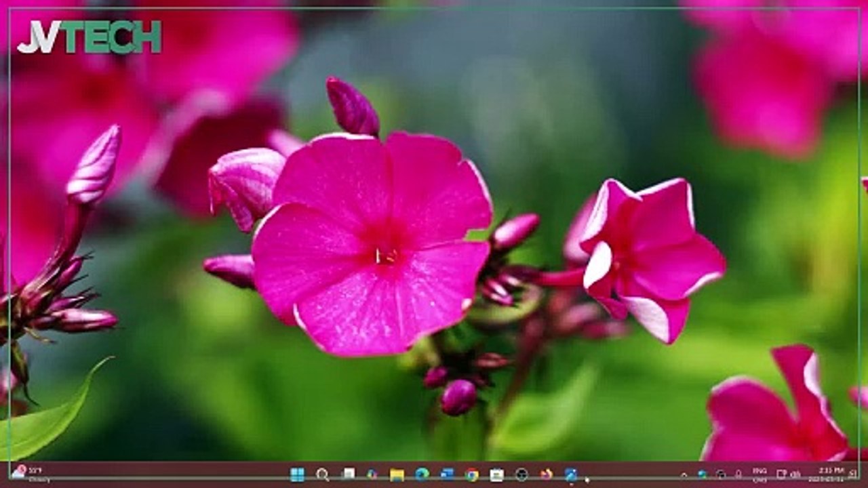868x488 pixels.
Task: Show hidden system tray icons
Action: [x=684, y=474]
